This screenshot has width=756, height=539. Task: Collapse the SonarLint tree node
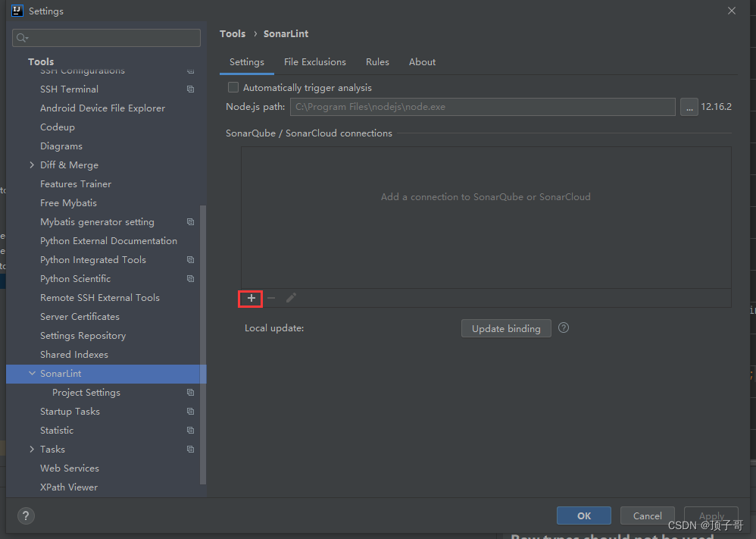coord(32,374)
